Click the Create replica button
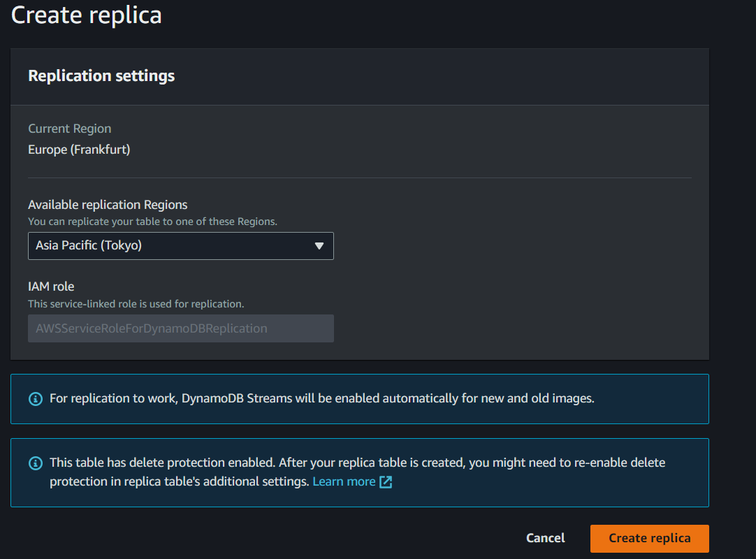Viewport: 756px width, 559px height. [x=649, y=538]
